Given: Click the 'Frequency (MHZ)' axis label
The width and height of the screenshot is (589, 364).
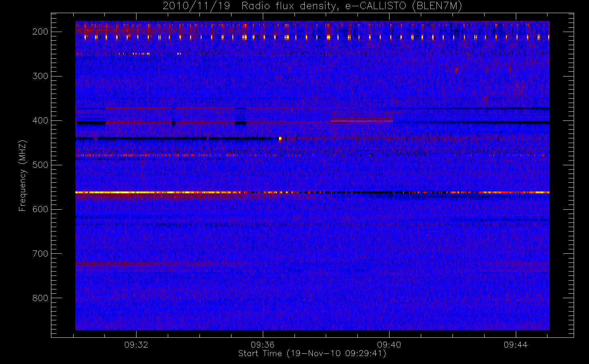Looking at the screenshot, I should [x=23, y=175].
